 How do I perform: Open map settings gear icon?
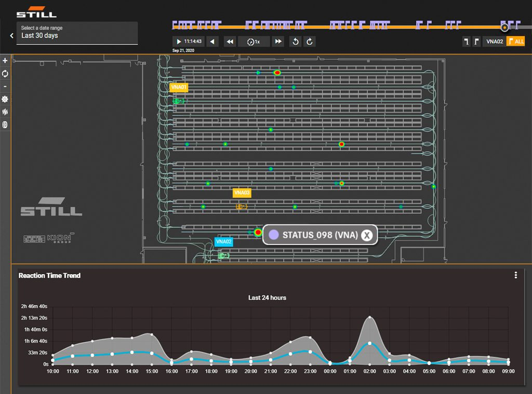point(5,99)
